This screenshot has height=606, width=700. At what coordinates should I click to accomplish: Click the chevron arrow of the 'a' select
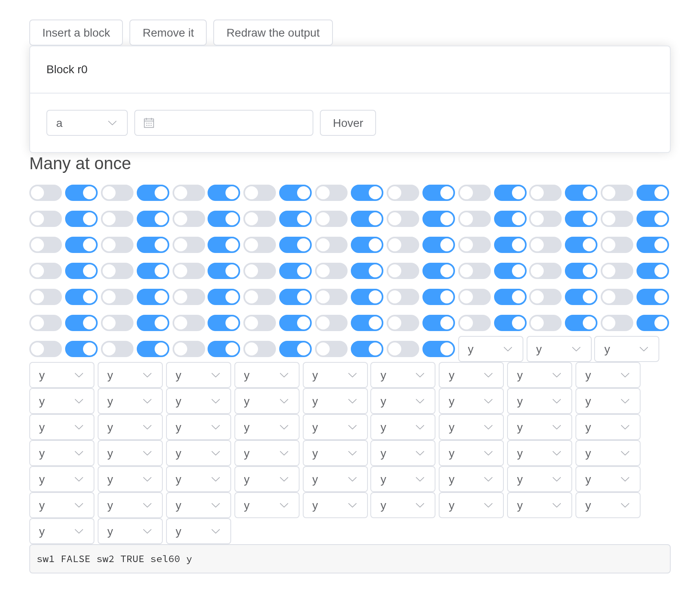coord(112,123)
